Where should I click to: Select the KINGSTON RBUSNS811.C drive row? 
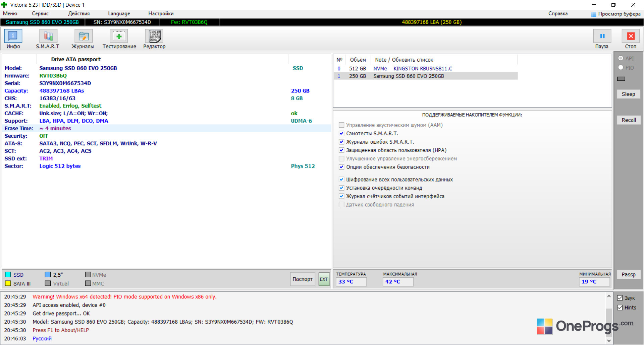tap(426, 69)
